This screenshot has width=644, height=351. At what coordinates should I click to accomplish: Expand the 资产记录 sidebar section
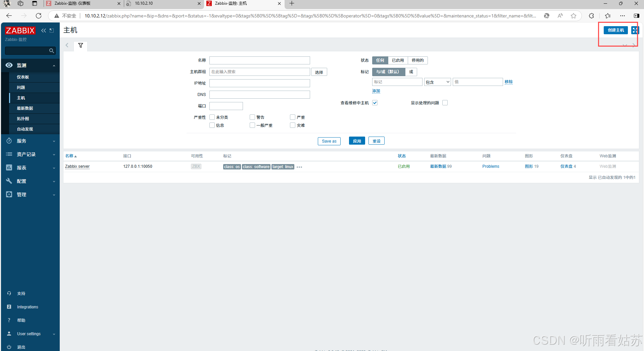pos(54,154)
